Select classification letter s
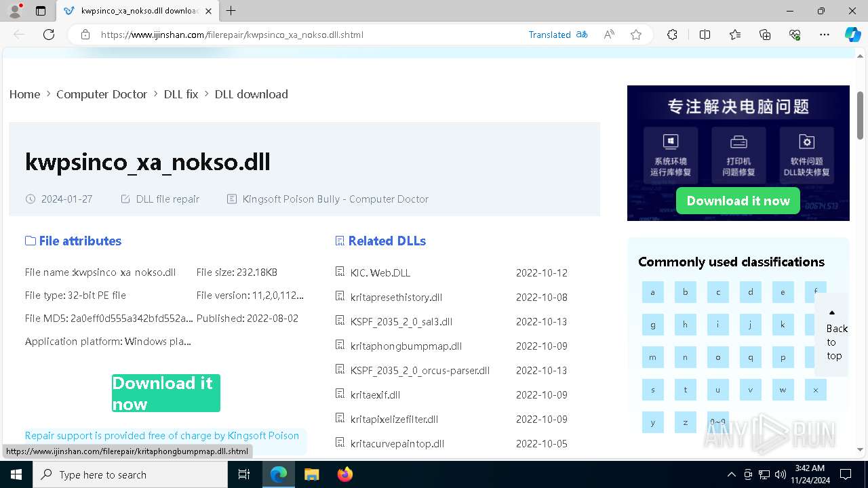Image resolution: width=868 pixels, height=488 pixels. point(653,390)
